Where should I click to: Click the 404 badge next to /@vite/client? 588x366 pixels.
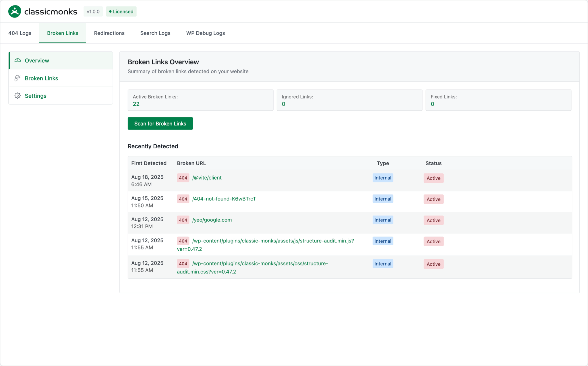pyautogui.click(x=183, y=178)
